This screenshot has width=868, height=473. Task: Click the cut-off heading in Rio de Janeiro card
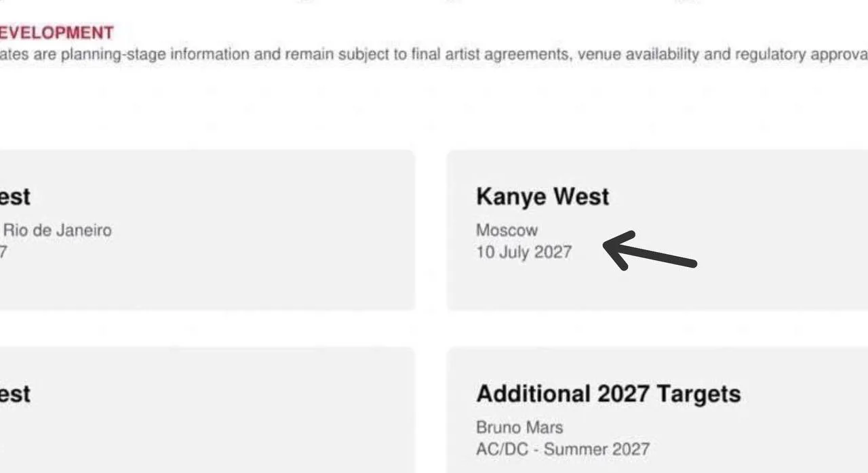[x=14, y=197]
